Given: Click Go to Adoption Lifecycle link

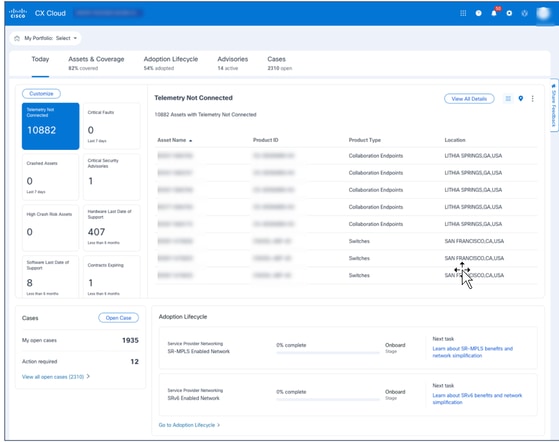Looking at the screenshot, I should click(x=189, y=425).
